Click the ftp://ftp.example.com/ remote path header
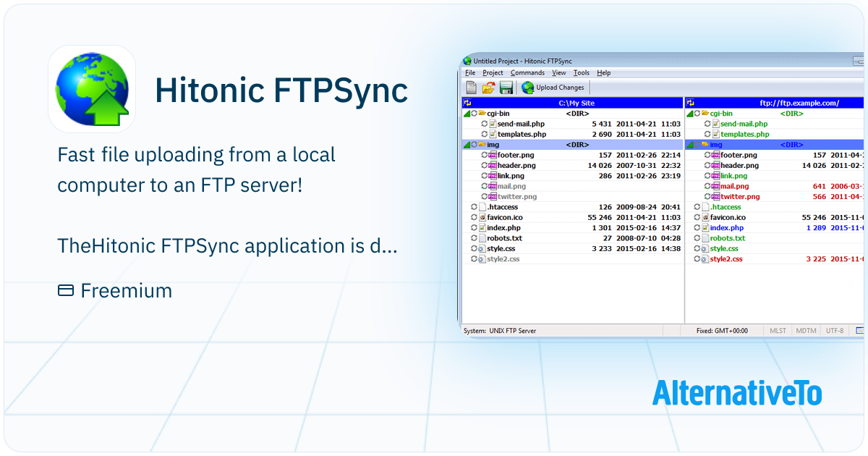The width and height of the screenshot is (868, 456). pyautogui.click(x=799, y=104)
